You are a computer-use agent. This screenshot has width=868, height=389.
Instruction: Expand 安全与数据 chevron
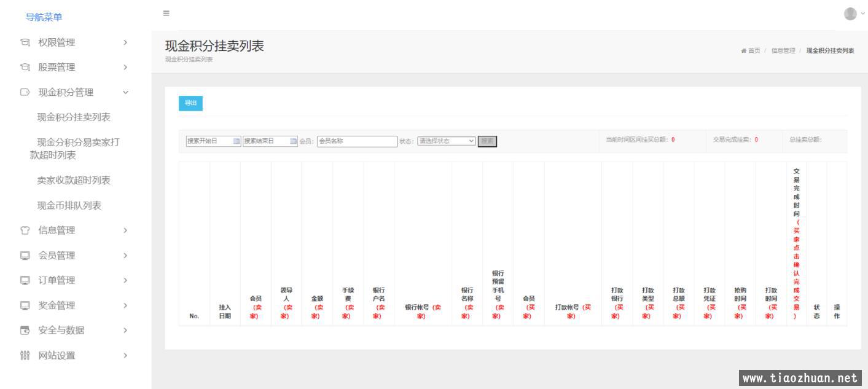pyautogui.click(x=125, y=331)
